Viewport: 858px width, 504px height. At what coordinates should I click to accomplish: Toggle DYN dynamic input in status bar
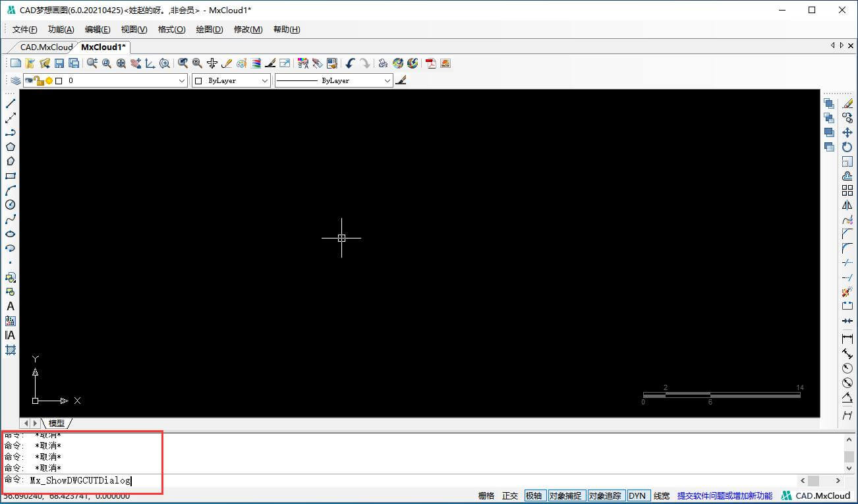pos(637,495)
